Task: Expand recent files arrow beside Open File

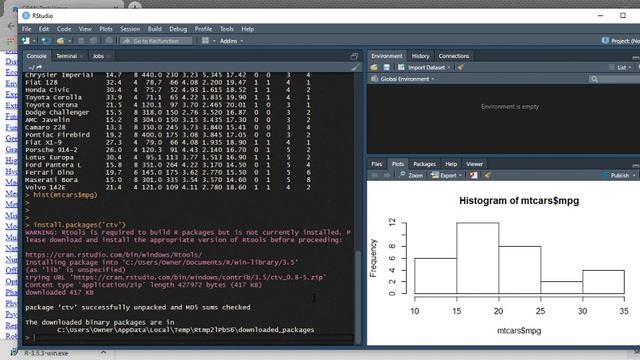Action: coord(70,41)
